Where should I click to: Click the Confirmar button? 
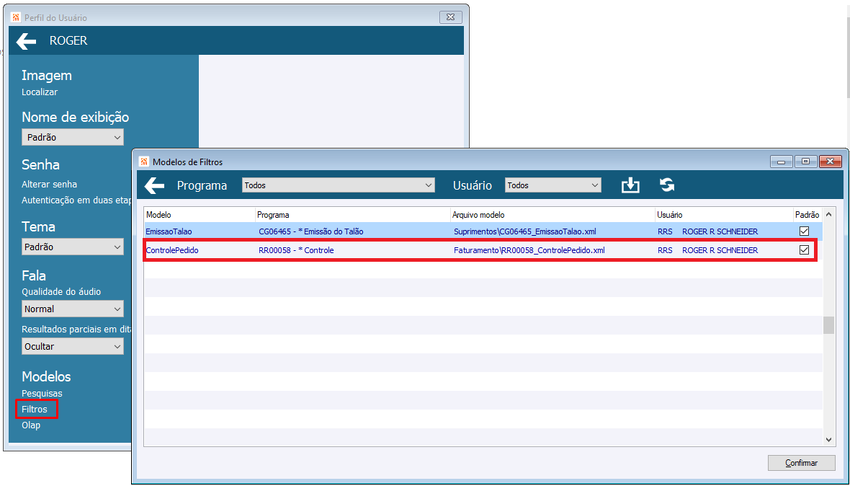click(801, 463)
